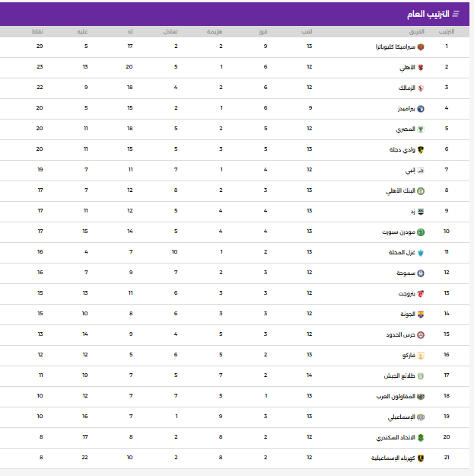
Task: Open team البنك الأهلي
Action: coord(400,191)
